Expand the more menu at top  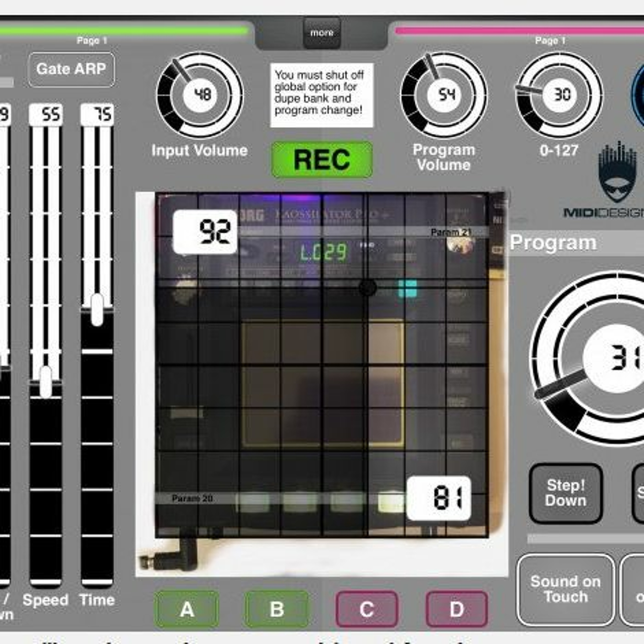click(322, 33)
